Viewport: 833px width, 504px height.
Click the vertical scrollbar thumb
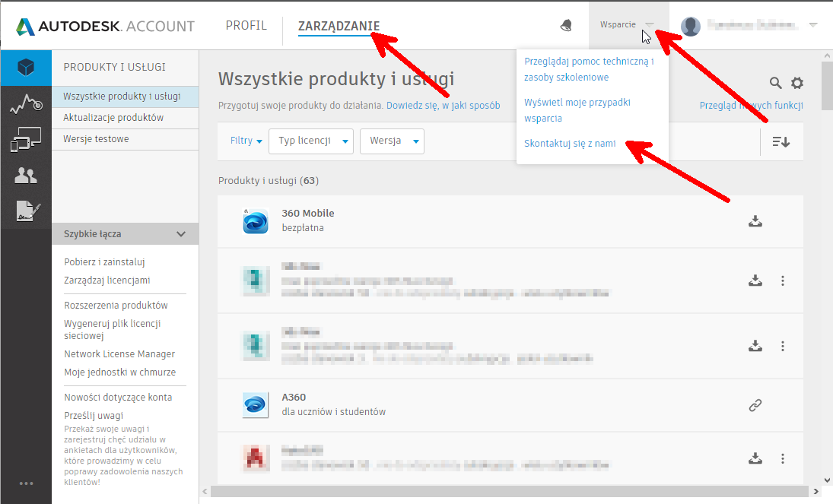click(827, 85)
